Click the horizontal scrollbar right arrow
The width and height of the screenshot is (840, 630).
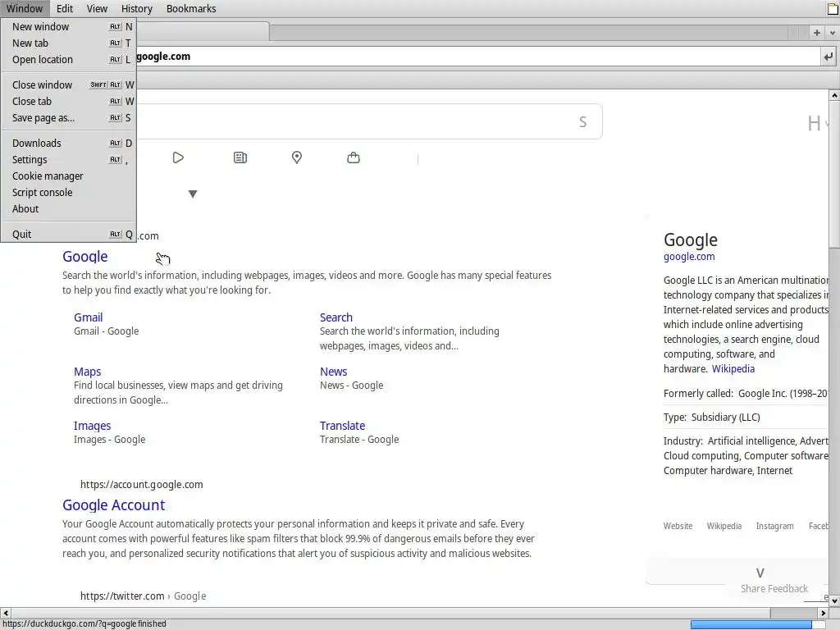click(824, 613)
